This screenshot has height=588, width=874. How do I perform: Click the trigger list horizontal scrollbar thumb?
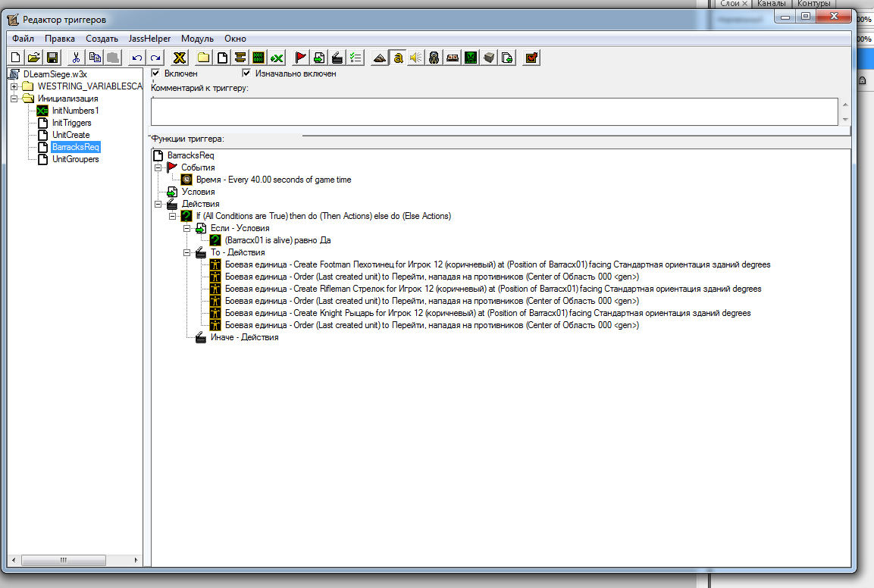[x=63, y=560]
